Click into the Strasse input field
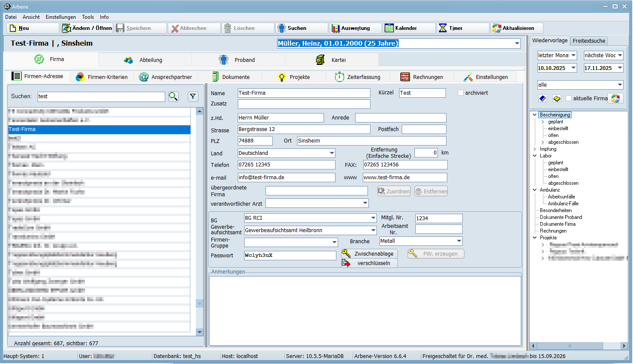 tap(303, 129)
